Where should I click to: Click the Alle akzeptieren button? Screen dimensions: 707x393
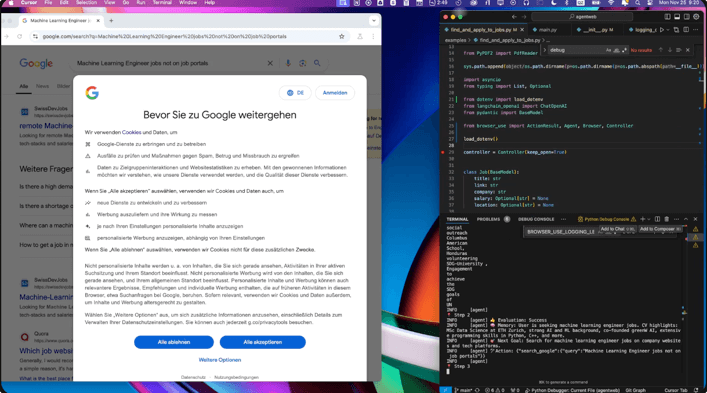click(262, 342)
